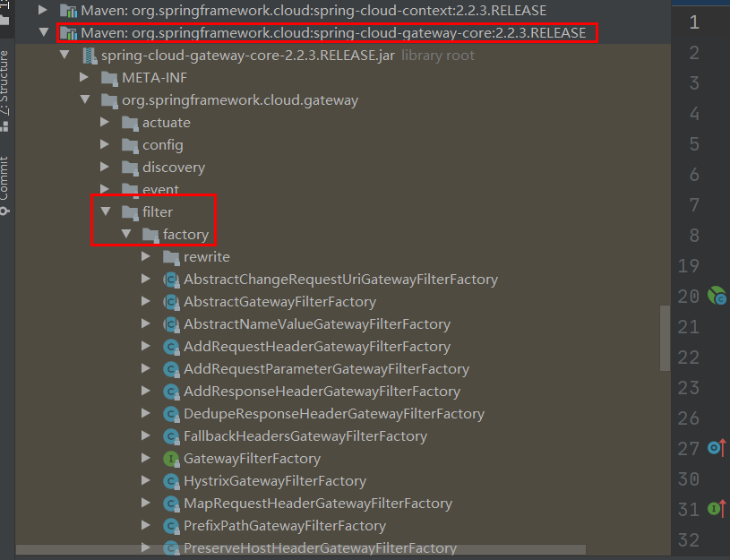Image resolution: width=730 pixels, height=560 pixels.
Task: Expand the spring-cloud-context Maven library node
Action: (x=42, y=10)
